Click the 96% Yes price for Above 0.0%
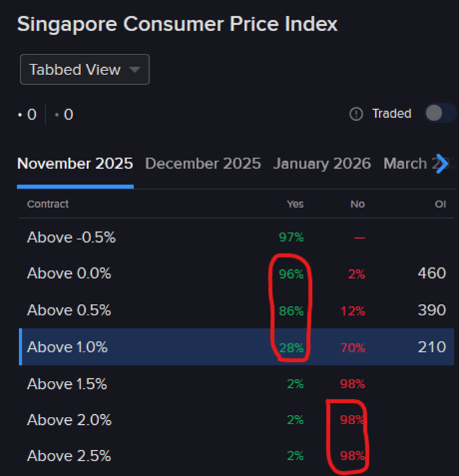This screenshot has height=476, width=459. coord(291,274)
